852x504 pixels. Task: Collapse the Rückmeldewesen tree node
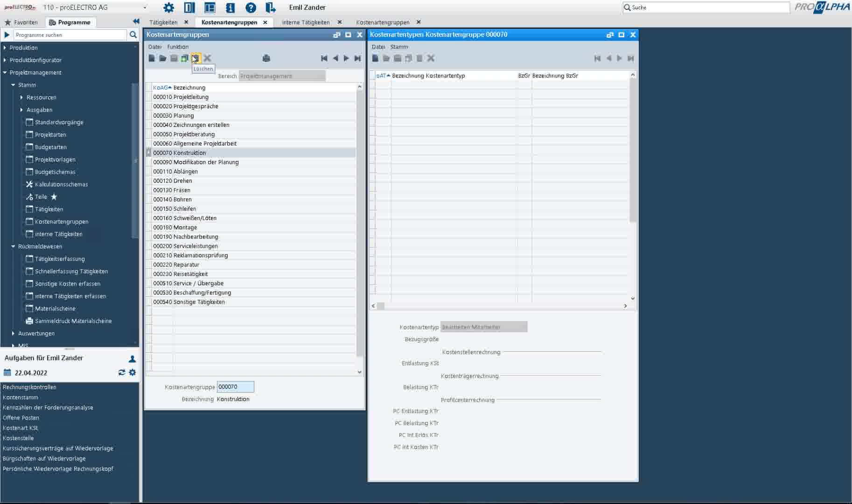13,246
